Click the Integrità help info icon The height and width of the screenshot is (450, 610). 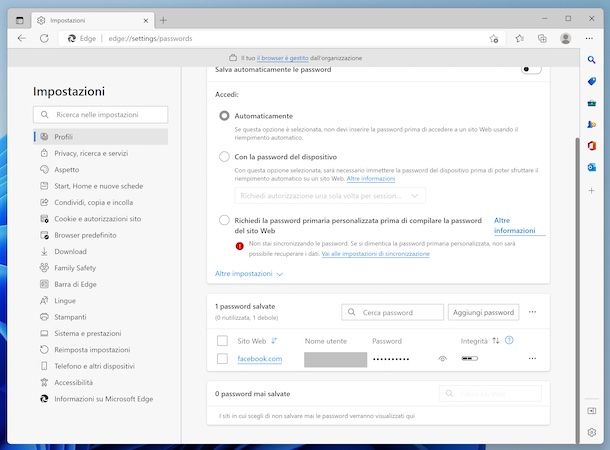509,340
